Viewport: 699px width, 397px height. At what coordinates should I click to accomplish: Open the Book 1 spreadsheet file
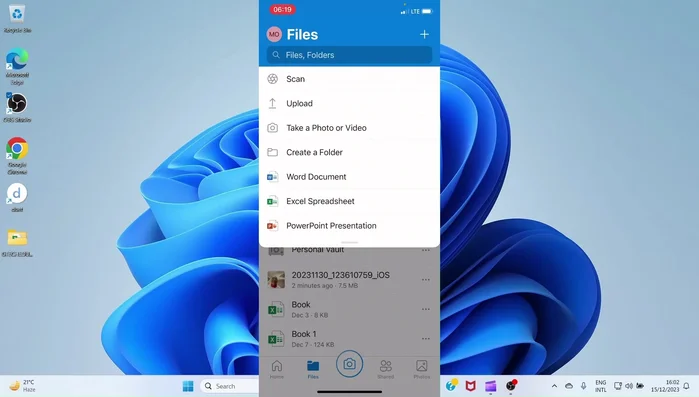[x=350, y=339]
